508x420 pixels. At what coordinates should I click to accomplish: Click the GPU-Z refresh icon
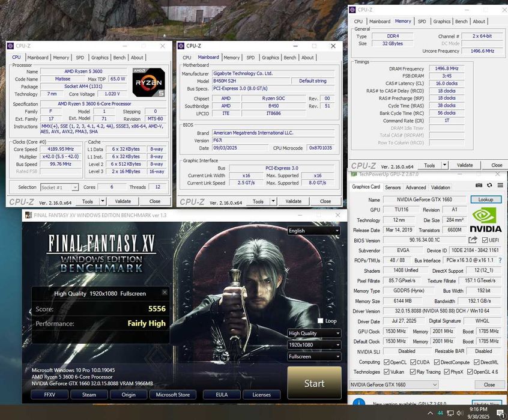click(489, 186)
